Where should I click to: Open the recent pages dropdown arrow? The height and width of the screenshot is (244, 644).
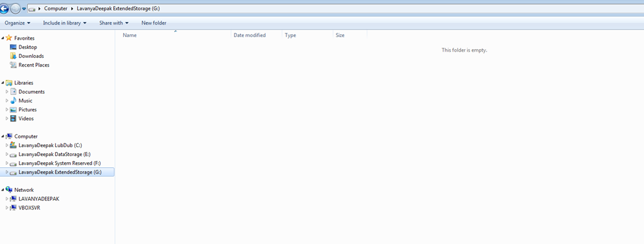point(25,9)
